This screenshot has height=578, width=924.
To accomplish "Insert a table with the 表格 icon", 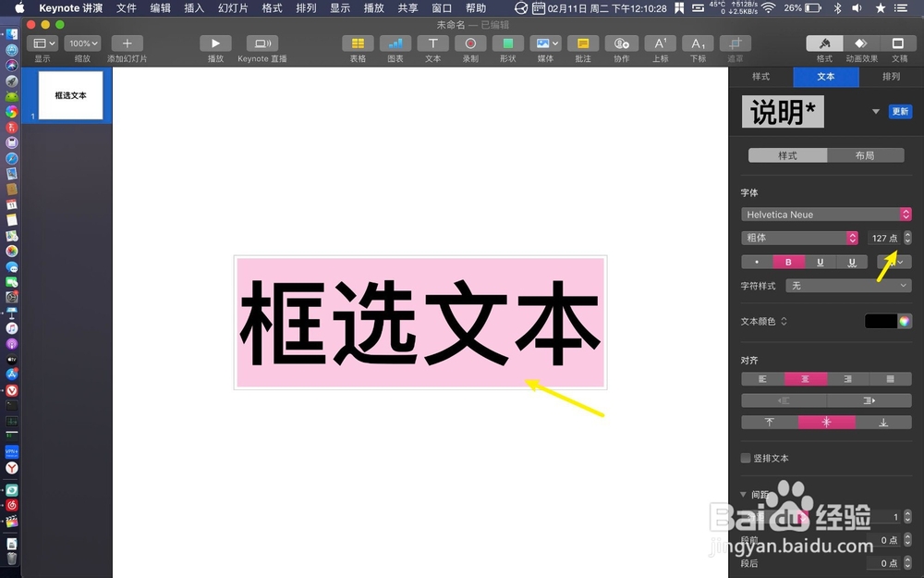I will click(358, 43).
